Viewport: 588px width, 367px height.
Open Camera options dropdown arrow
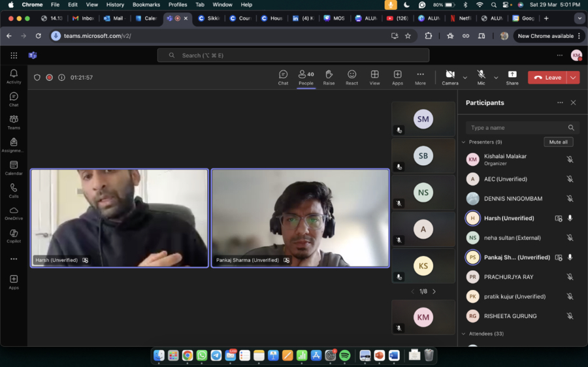coord(465,78)
